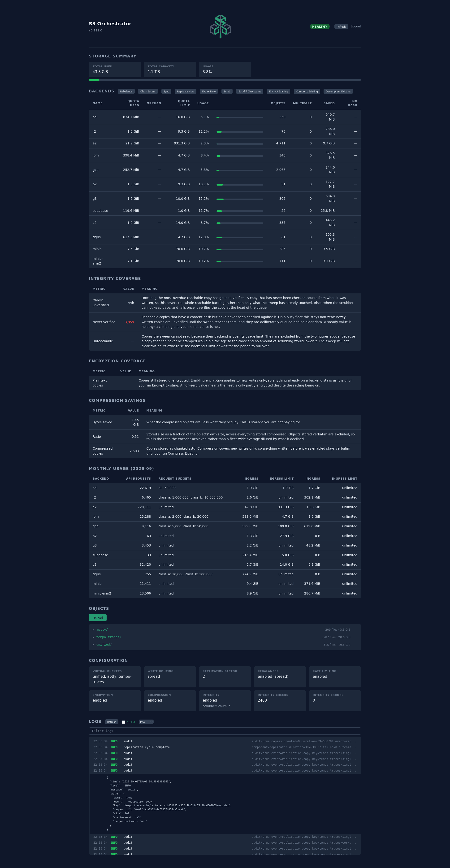Click the WRITE ROUTING spread card
This screenshot has height=868, width=450.
(170, 677)
